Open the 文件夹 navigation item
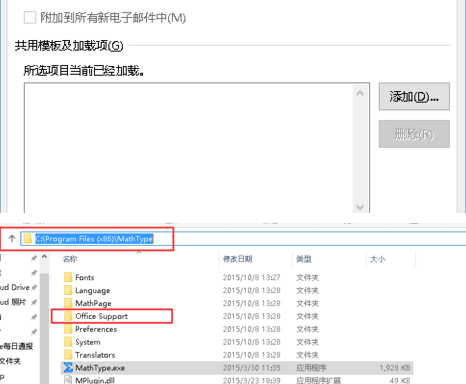466x384 pixels. click(x=10, y=361)
